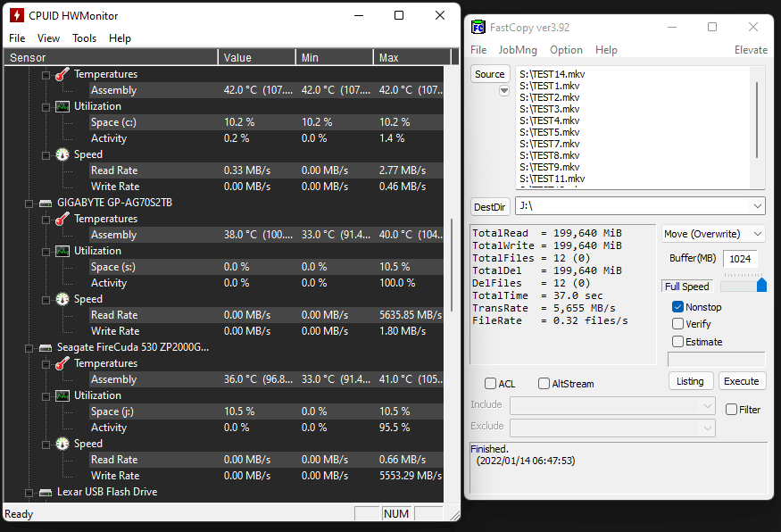Click the Utilization chart icon under GIGABYTE
The height and width of the screenshot is (532, 781).
(62, 251)
